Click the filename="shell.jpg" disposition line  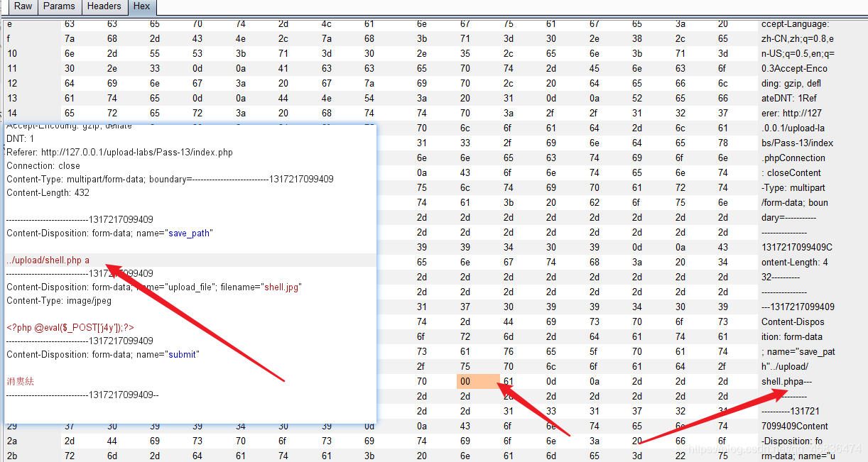pos(154,287)
